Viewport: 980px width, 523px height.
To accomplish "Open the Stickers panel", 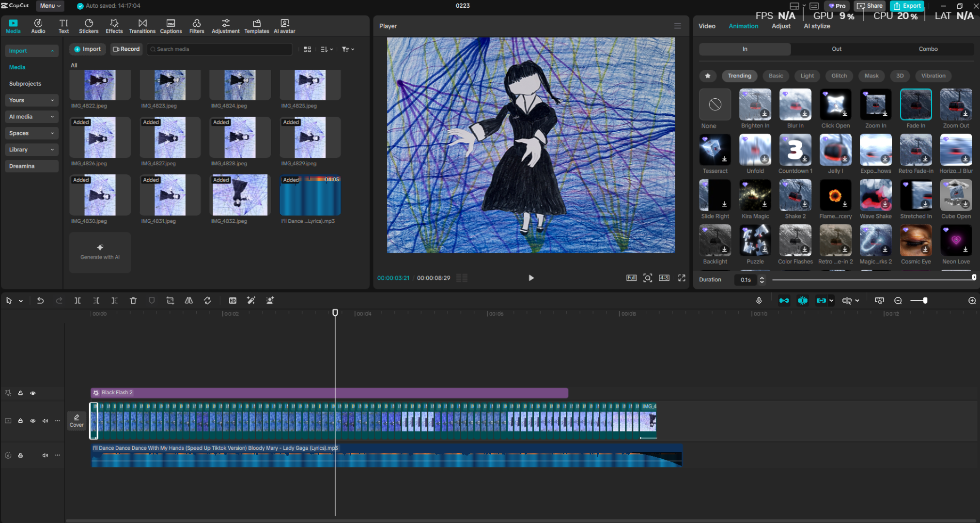I will [x=89, y=26].
